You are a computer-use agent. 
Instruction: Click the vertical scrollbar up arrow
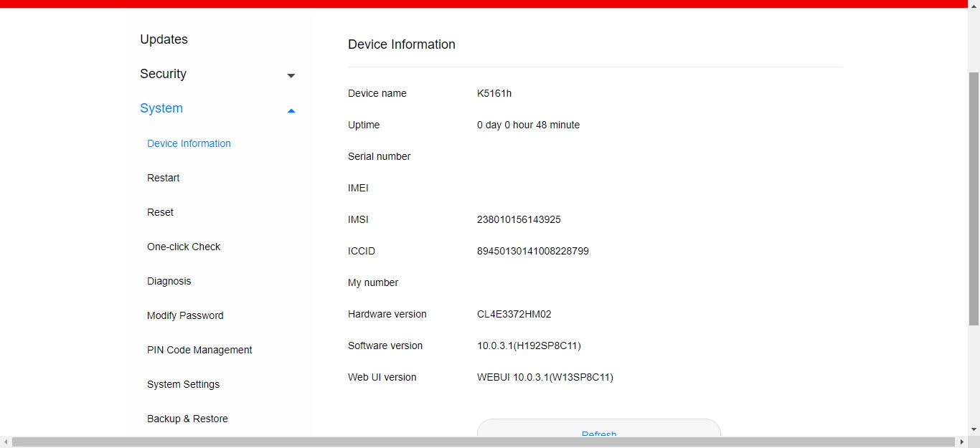(x=974, y=6)
